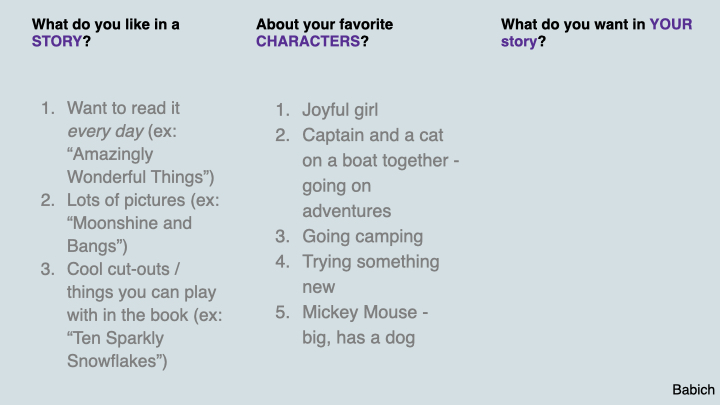Click the purple 'YOUR story' text

click(596, 33)
